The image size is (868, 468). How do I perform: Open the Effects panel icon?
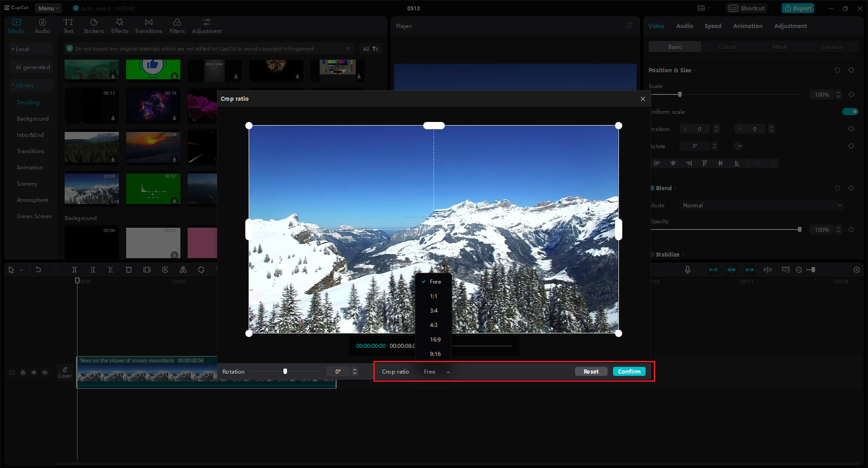click(x=119, y=25)
